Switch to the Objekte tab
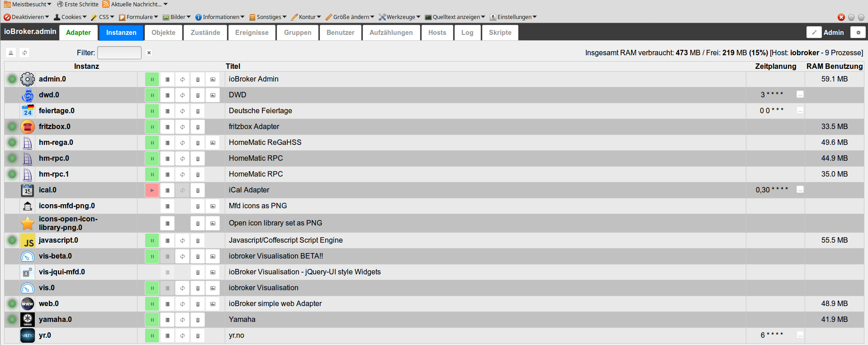Screen dimensions: 868x345 click(163, 33)
